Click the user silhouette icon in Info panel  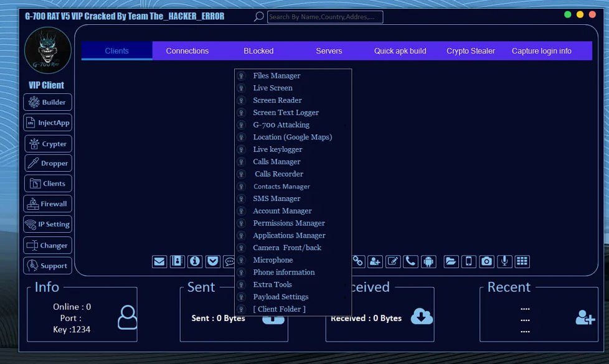(x=128, y=317)
